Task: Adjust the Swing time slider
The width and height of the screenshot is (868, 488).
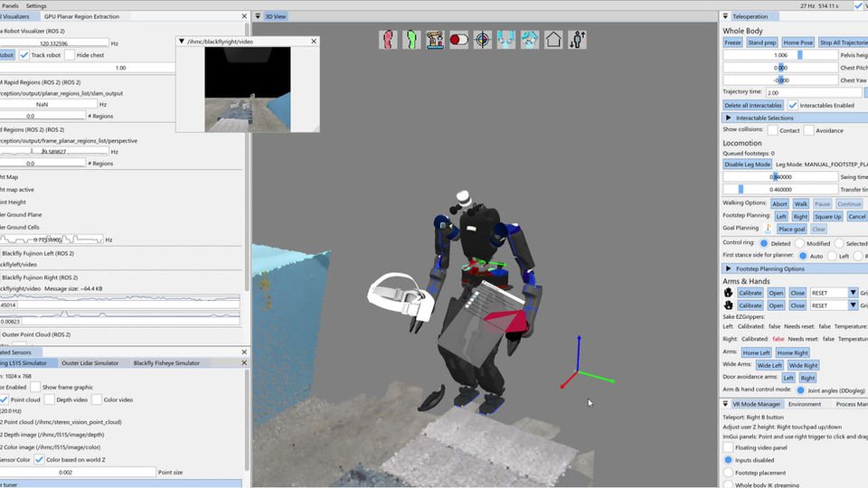Action: [780, 176]
